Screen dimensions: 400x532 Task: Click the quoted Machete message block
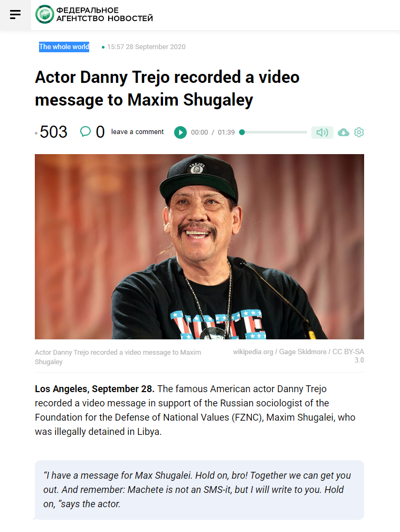click(x=199, y=490)
